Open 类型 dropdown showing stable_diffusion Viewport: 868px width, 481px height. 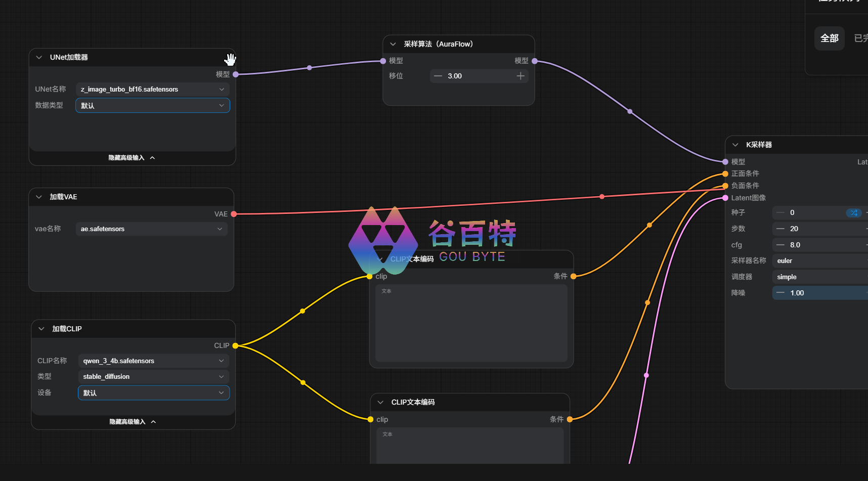[154, 377]
